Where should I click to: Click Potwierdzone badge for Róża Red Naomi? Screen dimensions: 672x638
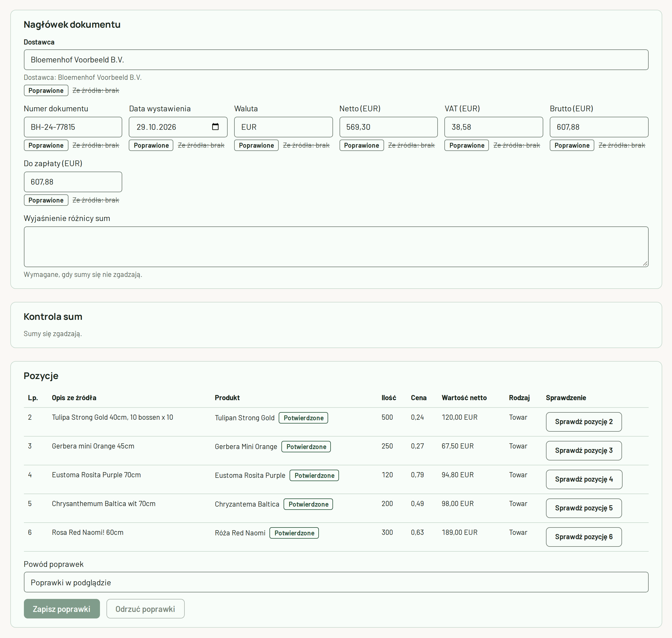pyautogui.click(x=294, y=533)
